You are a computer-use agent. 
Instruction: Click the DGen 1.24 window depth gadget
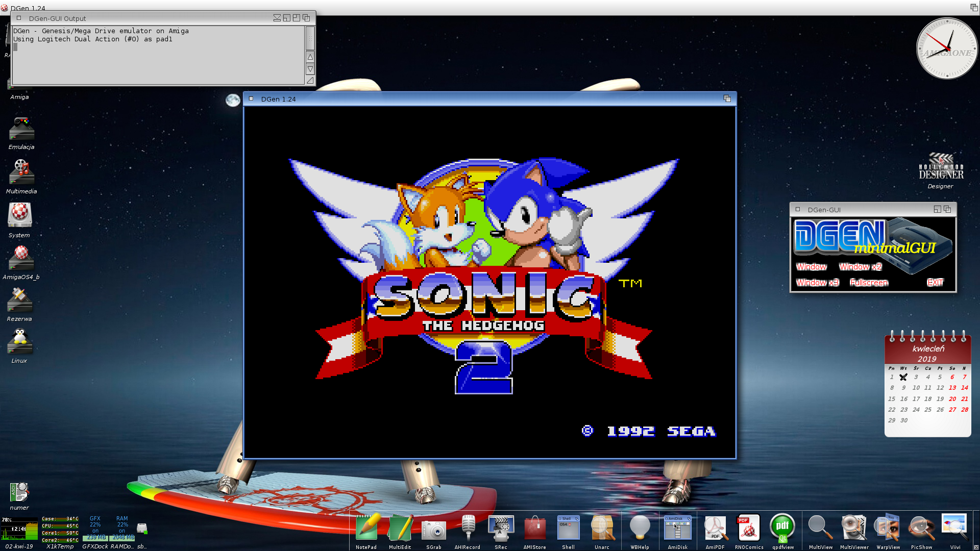(x=727, y=98)
